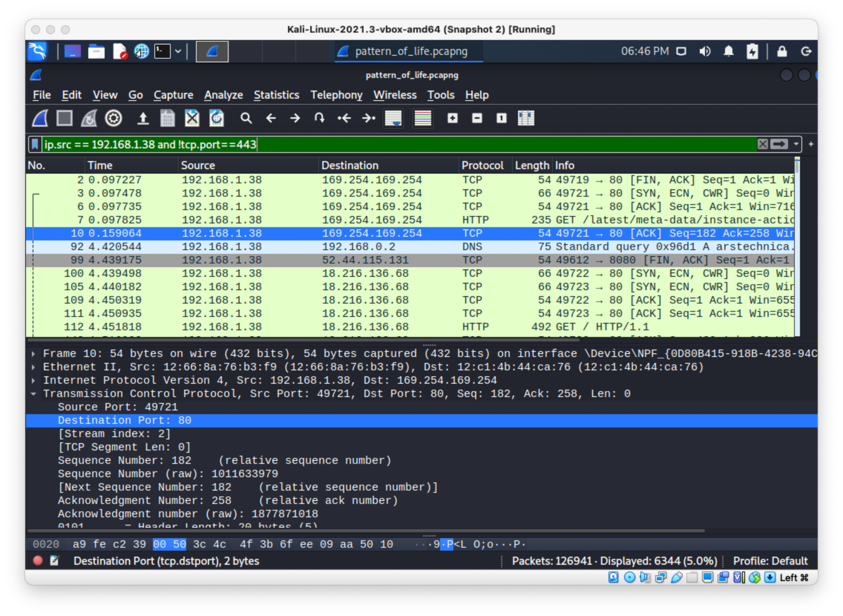843x616 pixels.
Task: Go to specified packet
Action: coord(319,119)
